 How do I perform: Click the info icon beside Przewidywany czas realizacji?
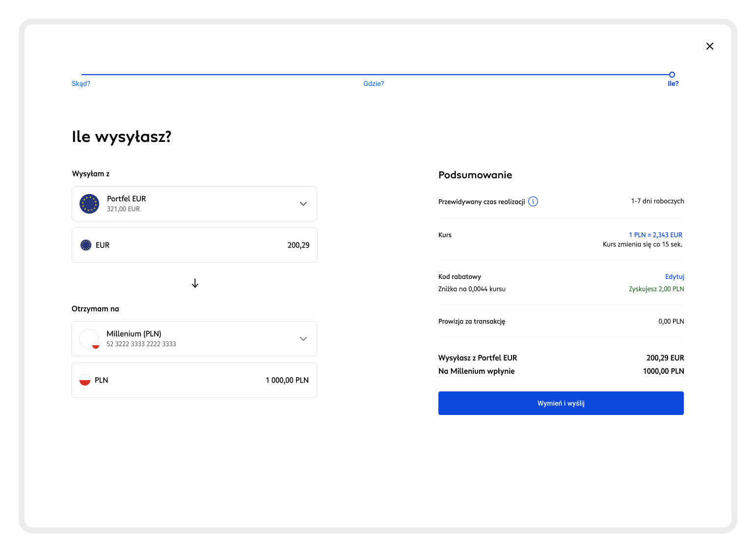(533, 201)
